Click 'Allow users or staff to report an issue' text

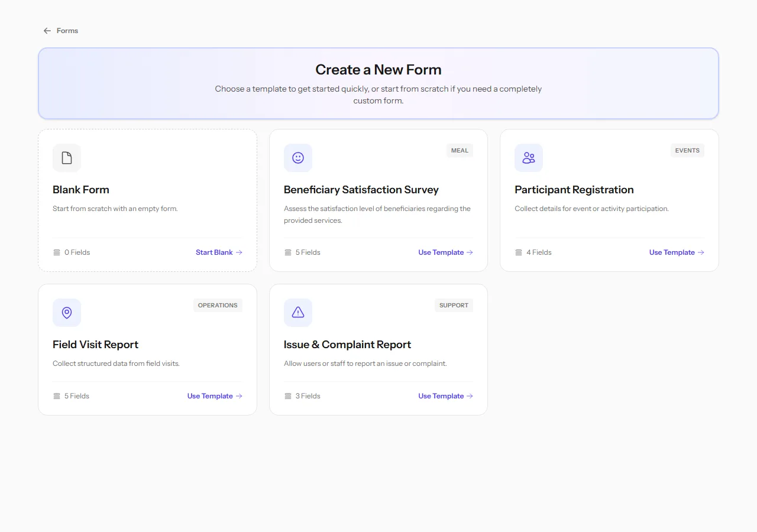[x=365, y=364]
